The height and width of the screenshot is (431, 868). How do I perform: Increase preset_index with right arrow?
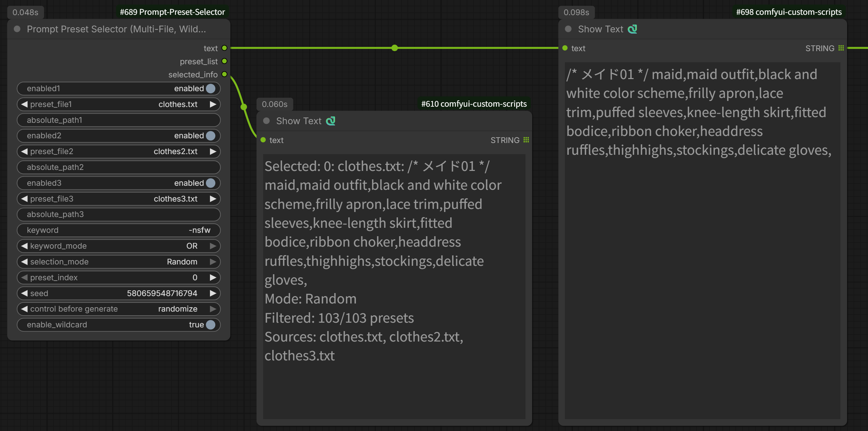tap(213, 277)
